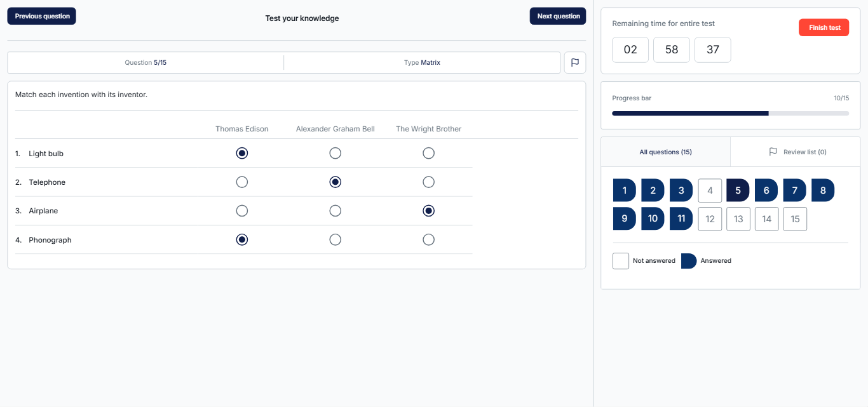Select The Wright Brother for Phonograph

429,239
